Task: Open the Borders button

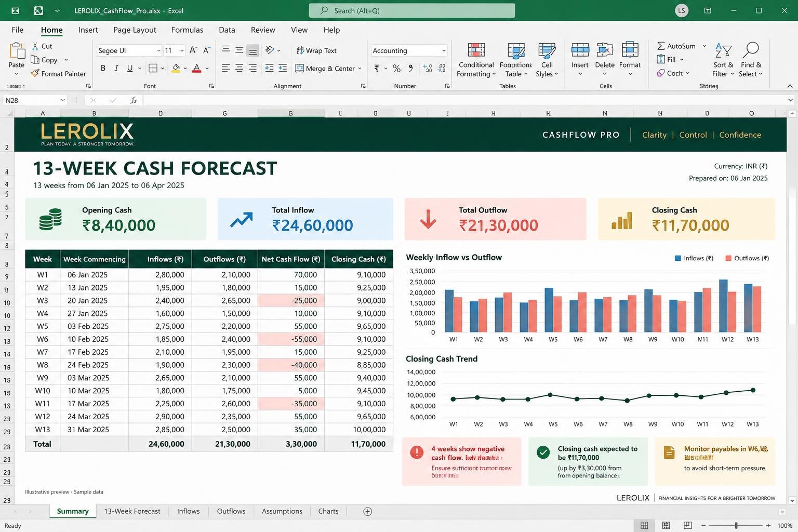Action: tap(153, 68)
